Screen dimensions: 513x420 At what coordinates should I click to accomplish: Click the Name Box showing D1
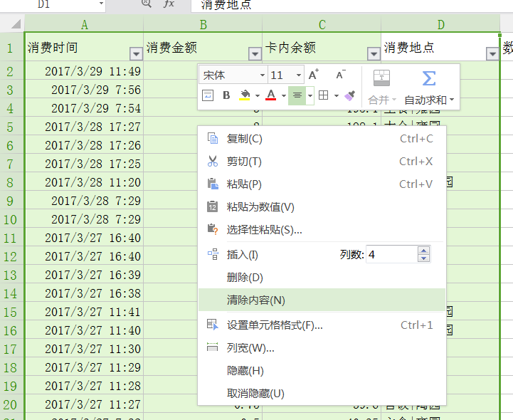[44, 4]
